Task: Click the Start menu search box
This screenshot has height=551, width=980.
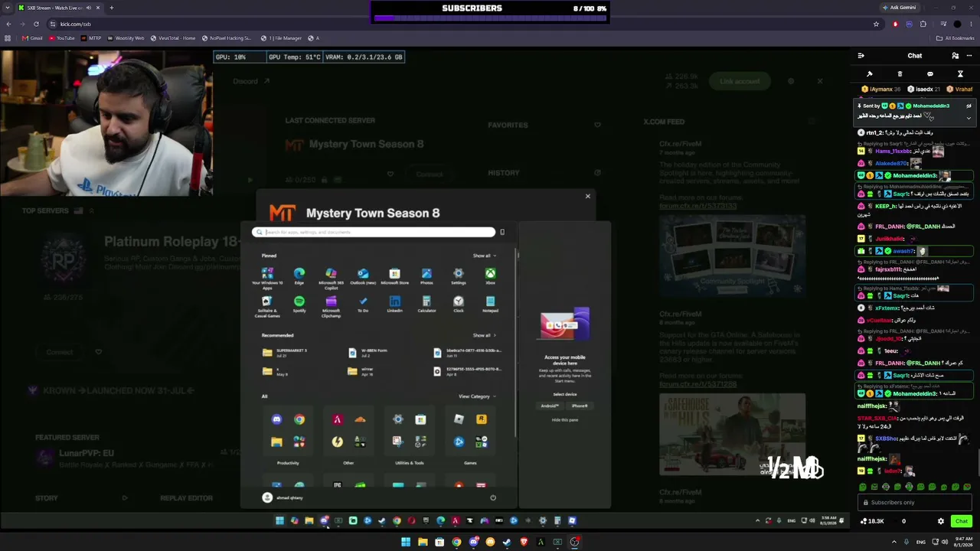Action: 374,232
